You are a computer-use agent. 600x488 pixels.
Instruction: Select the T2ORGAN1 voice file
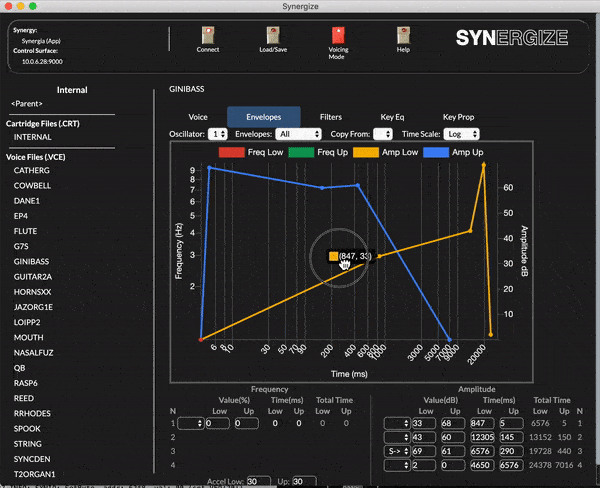34,474
